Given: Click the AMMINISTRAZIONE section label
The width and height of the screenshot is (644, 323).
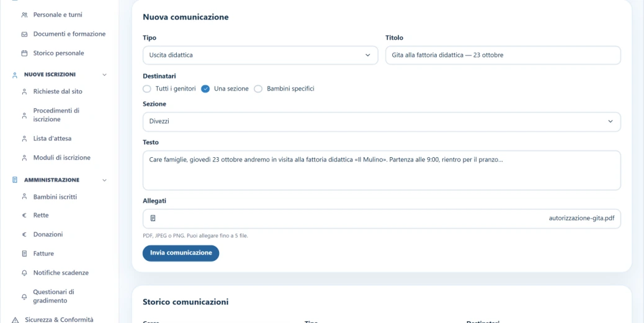Looking at the screenshot, I should [51, 180].
